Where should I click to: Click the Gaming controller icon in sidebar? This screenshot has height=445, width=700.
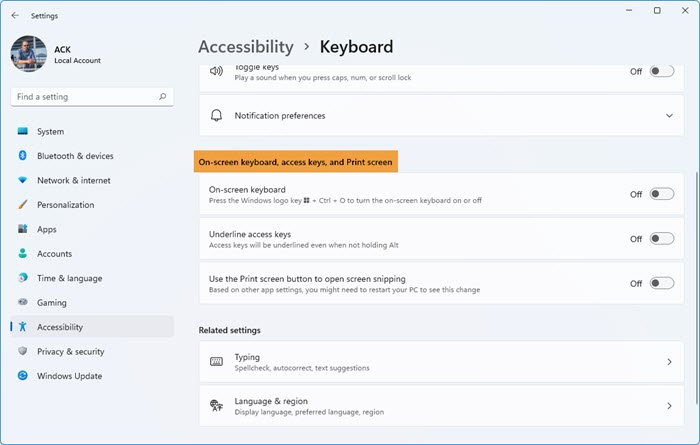pyautogui.click(x=22, y=303)
